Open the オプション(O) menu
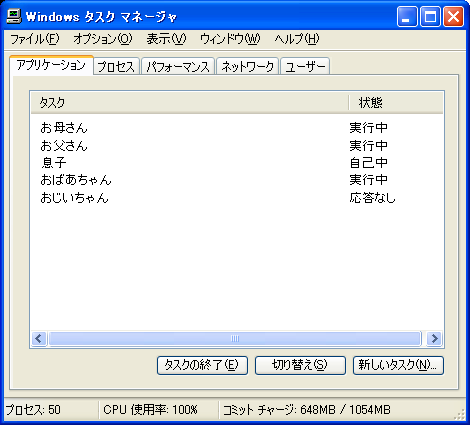The height and width of the screenshot is (425, 470). 103,39
